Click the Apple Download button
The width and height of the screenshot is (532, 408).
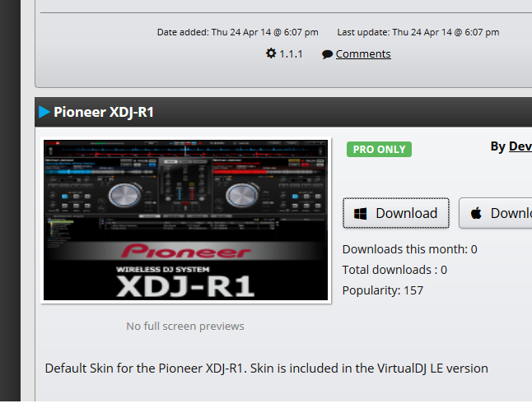[496, 213]
